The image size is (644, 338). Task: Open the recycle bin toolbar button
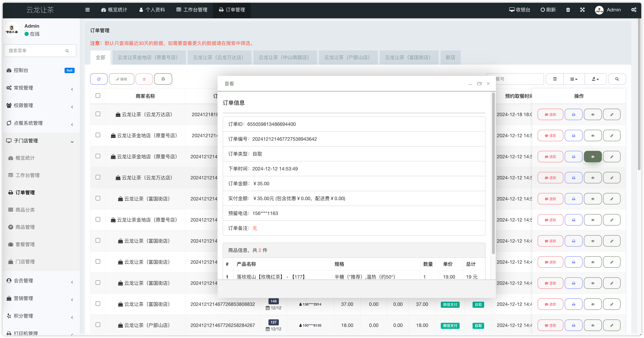pyautogui.click(x=163, y=79)
